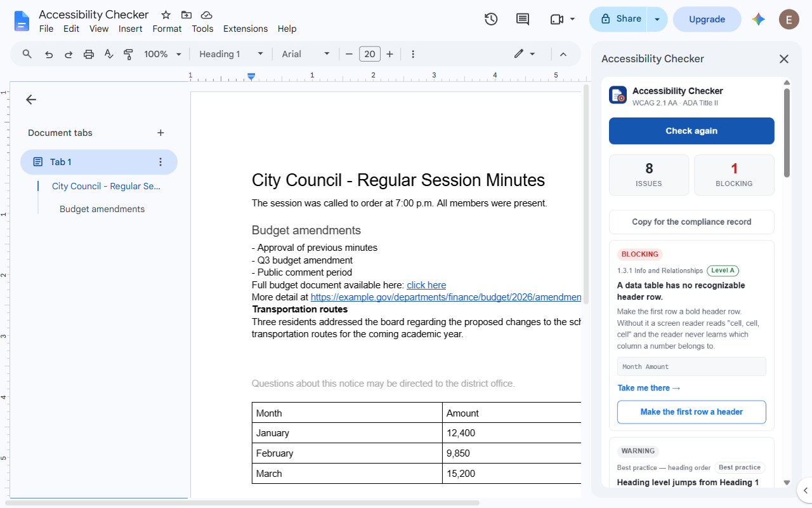Image resolution: width=812 pixels, height=508 pixels.
Task: Star the Accessibility Checker document
Action: (x=166, y=15)
